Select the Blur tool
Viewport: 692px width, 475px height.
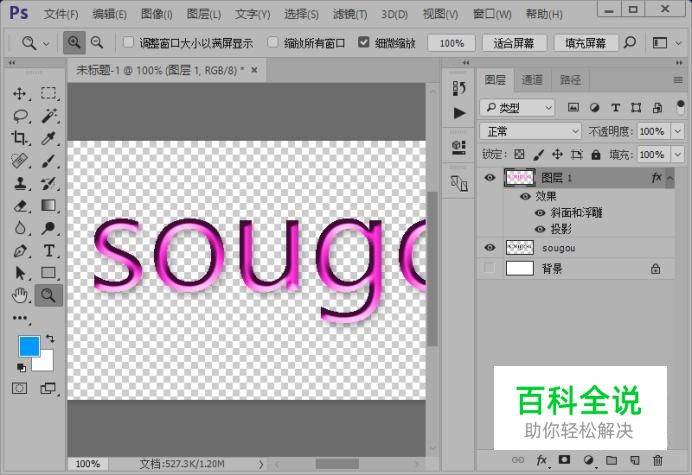pyautogui.click(x=19, y=228)
